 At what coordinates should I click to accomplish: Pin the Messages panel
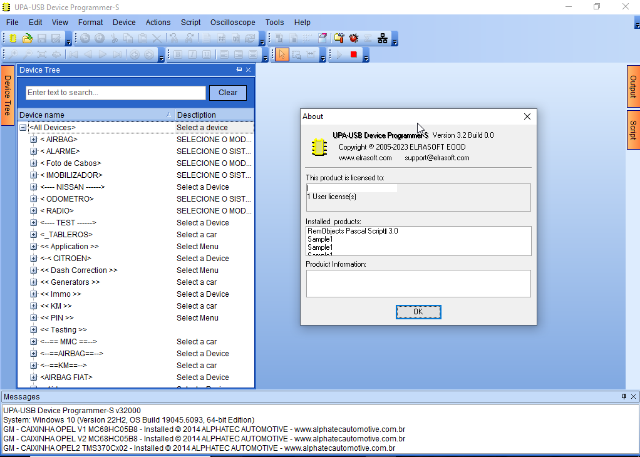624,396
